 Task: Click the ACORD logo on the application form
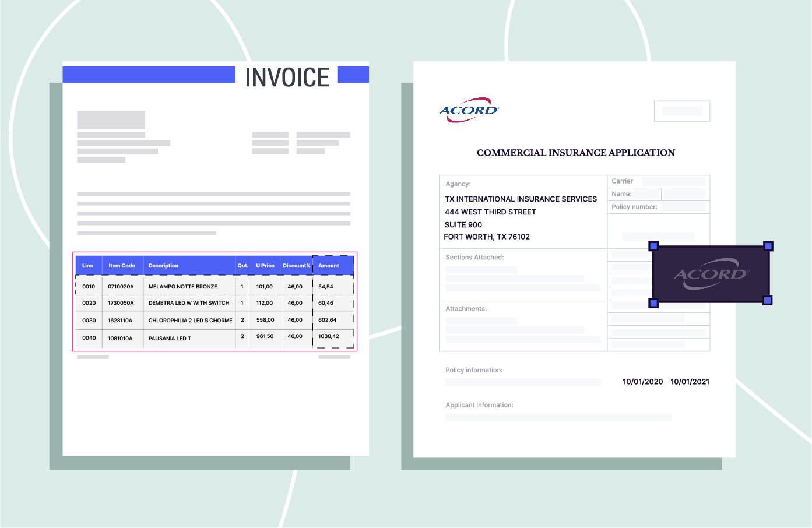click(x=468, y=110)
